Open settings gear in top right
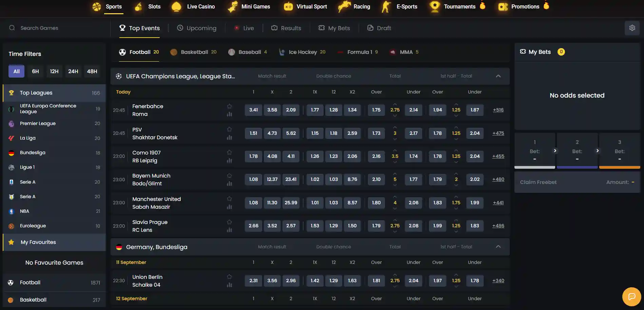 632,28
